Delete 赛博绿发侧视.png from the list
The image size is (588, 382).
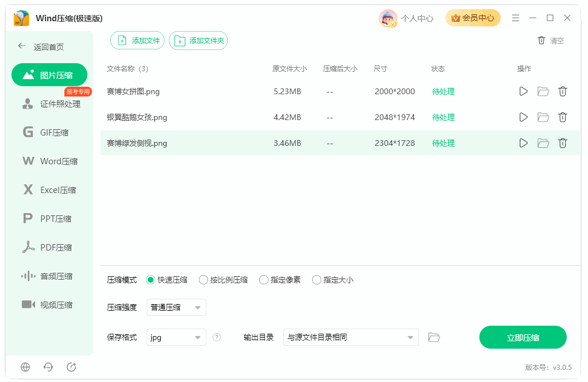(x=563, y=143)
